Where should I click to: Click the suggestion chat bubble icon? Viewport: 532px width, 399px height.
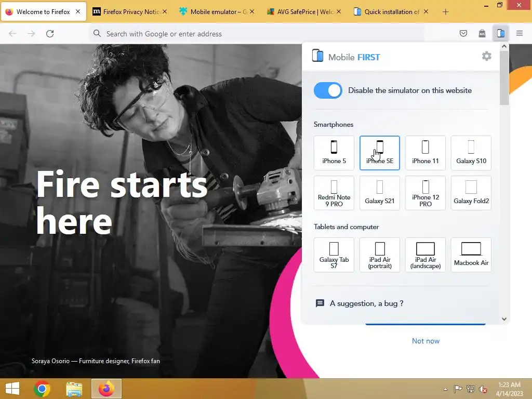click(x=320, y=303)
